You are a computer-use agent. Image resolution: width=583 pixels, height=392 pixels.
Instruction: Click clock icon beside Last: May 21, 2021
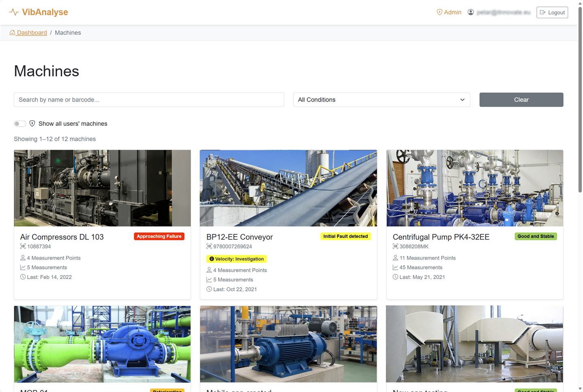click(396, 277)
